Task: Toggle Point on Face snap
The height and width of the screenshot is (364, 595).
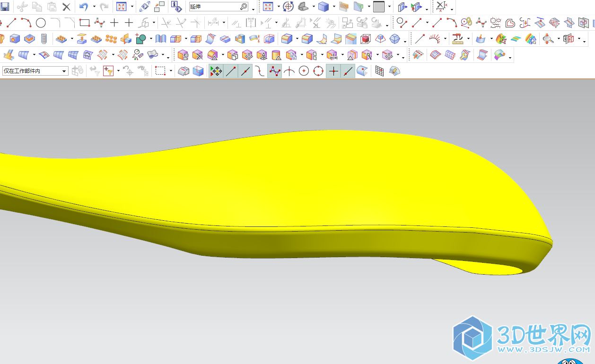Action: 362,71
